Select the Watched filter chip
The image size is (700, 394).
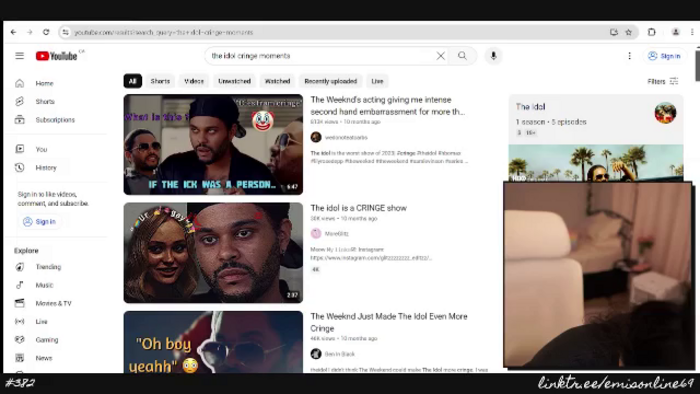click(277, 81)
